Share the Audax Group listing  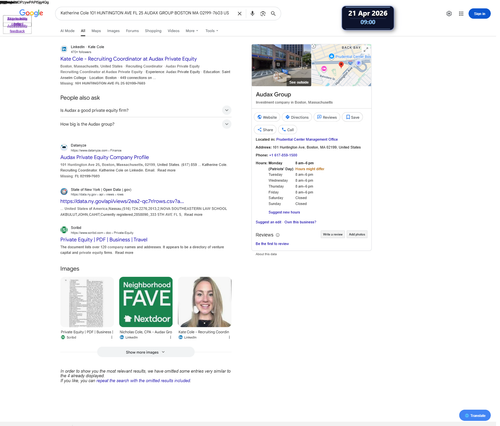[265, 130]
